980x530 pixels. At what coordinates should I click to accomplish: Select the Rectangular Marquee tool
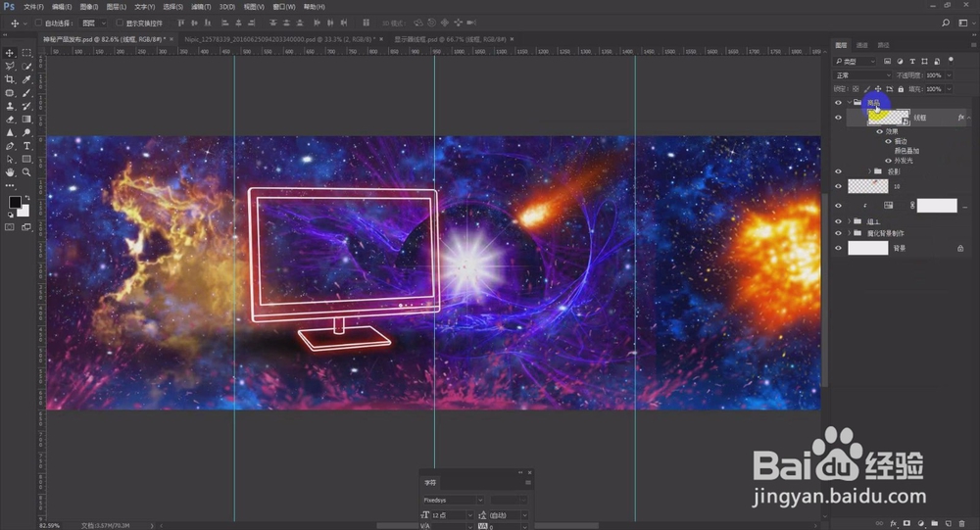(26, 53)
